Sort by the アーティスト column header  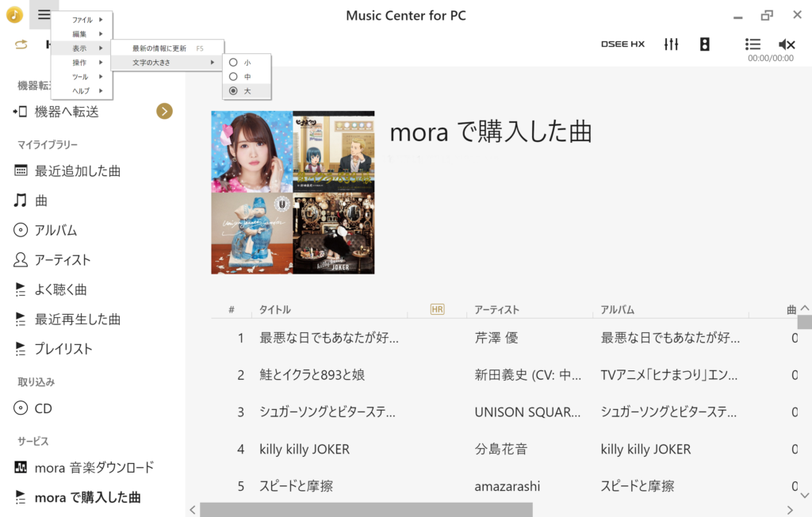coord(496,309)
